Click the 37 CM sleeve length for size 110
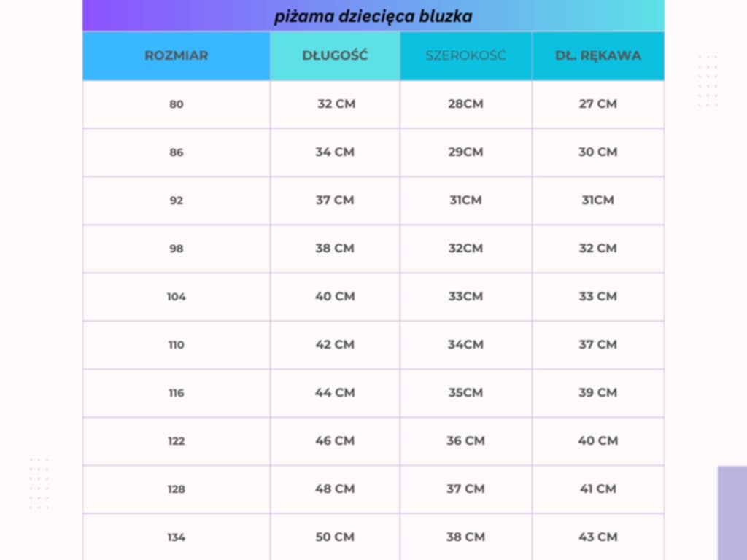The height and width of the screenshot is (560, 747). click(x=597, y=344)
